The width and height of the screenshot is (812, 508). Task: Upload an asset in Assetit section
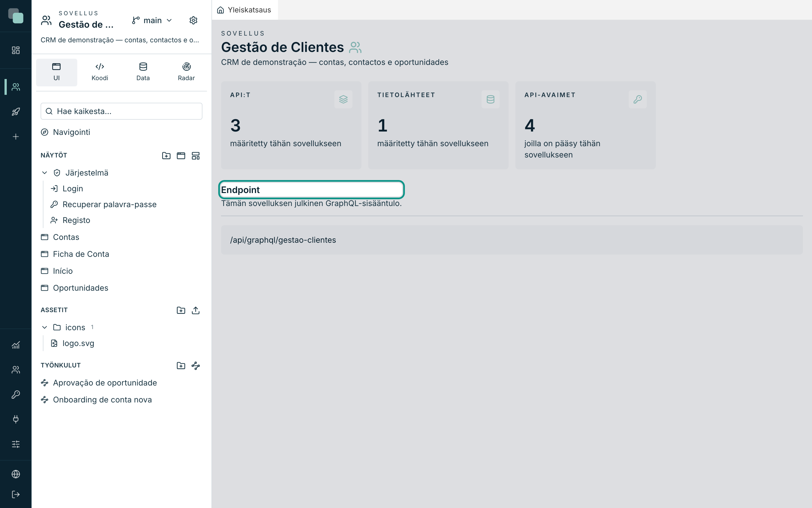tap(196, 310)
